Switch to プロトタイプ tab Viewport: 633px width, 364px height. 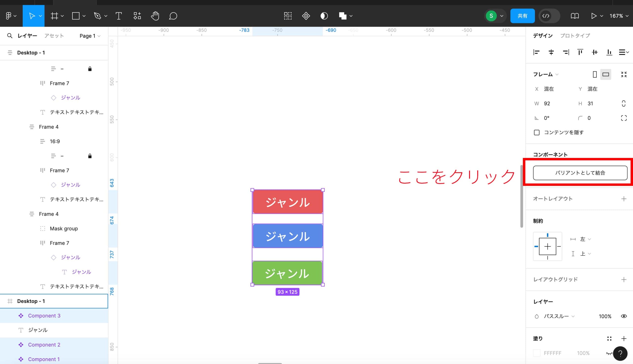pos(575,36)
